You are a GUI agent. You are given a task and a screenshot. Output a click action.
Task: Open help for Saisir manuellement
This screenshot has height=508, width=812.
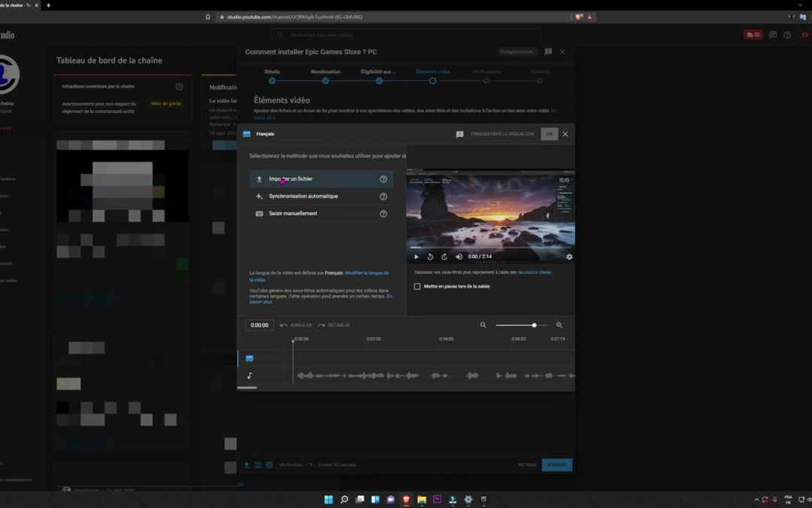(383, 214)
